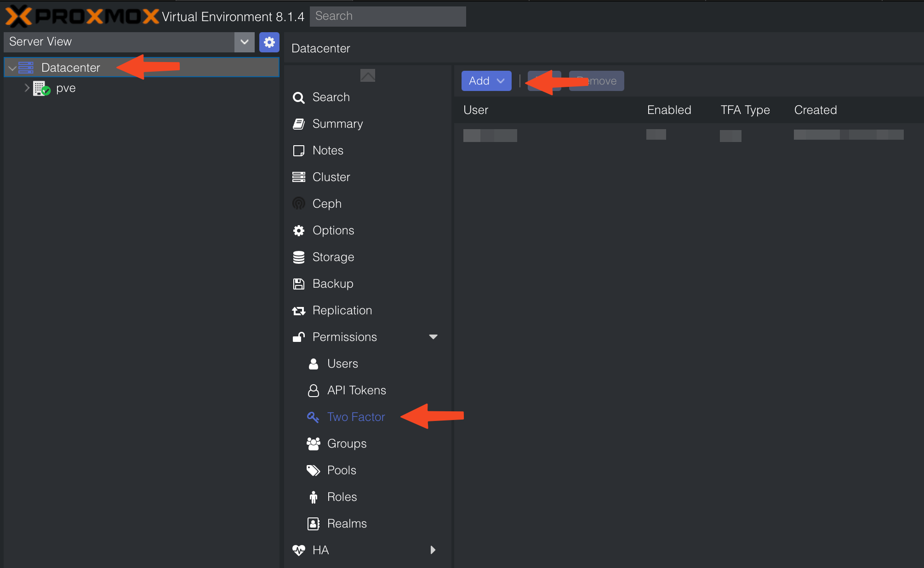924x568 pixels.
Task: Click the pve node server icon
Action: point(41,88)
